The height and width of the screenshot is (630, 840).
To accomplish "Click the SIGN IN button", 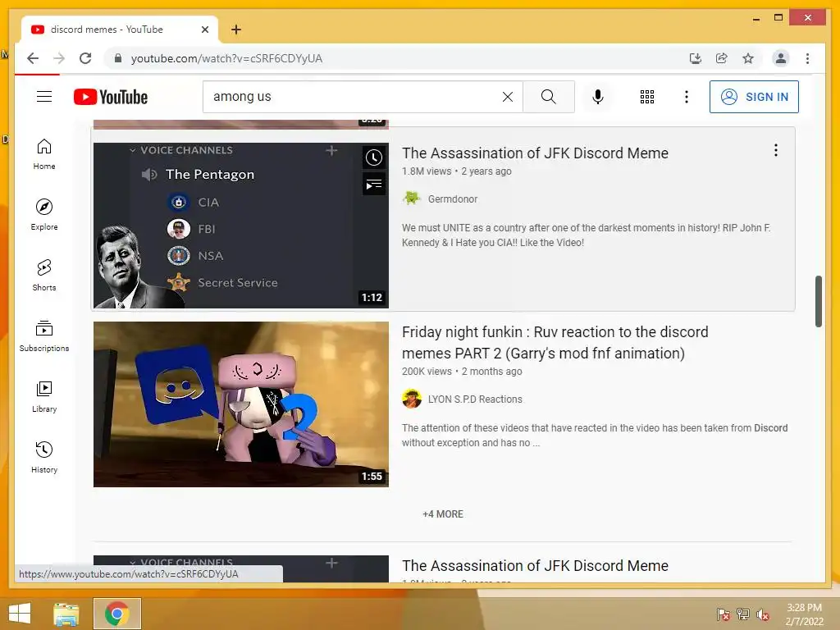I will 754,97.
